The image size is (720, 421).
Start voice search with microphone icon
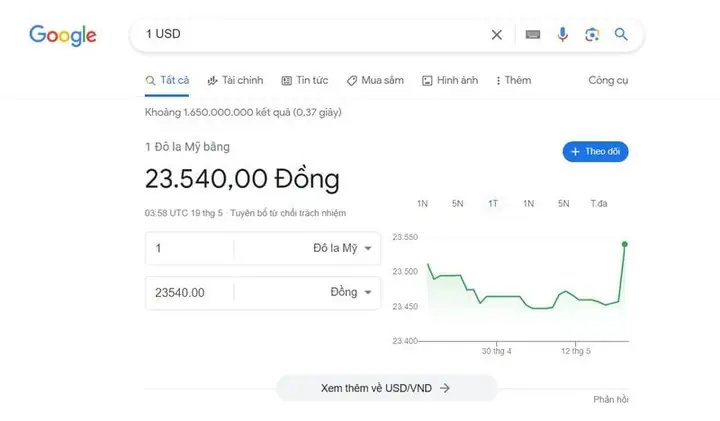pyautogui.click(x=562, y=34)
